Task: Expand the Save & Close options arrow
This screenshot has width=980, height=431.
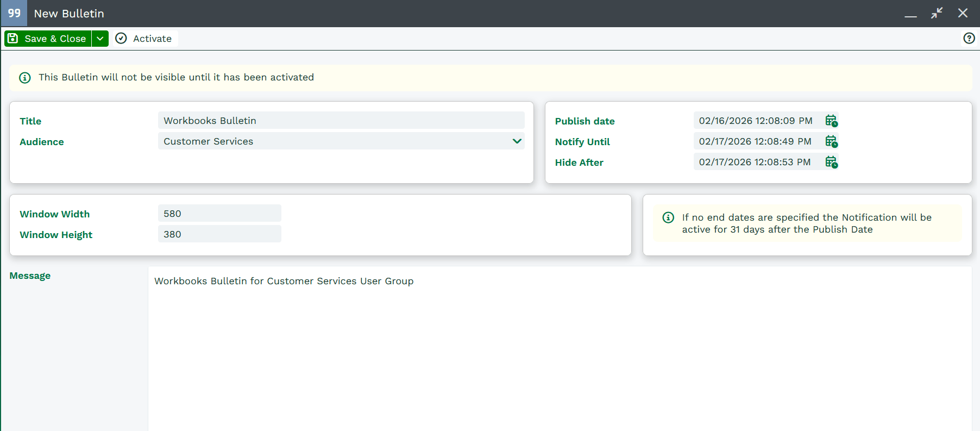Action: click(x=100, y=39)
